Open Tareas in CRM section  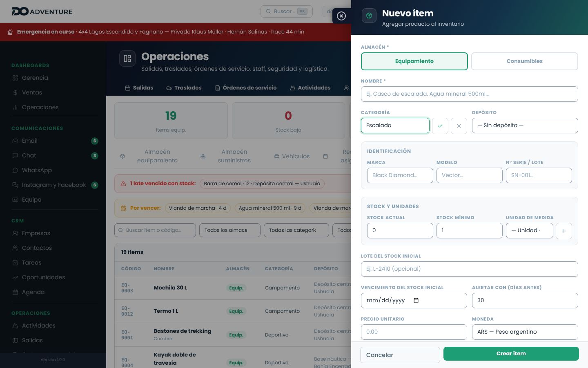point(31,263)
